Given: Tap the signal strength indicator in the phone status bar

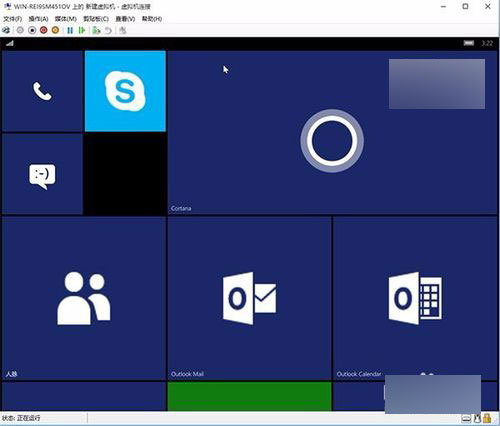Looking at the screenshot, I should pyautogui.click(x=10, y=43).
